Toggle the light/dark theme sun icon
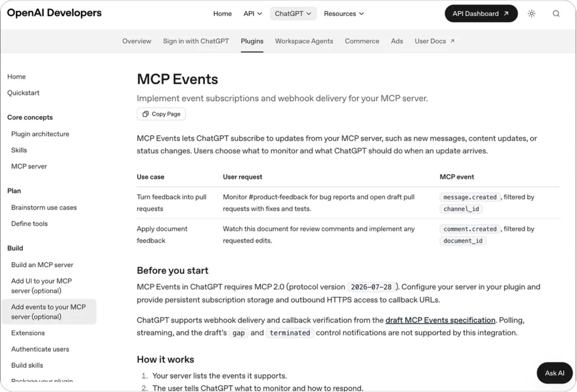The width and height of the screenshot is (577, 392). click(532, 13)
